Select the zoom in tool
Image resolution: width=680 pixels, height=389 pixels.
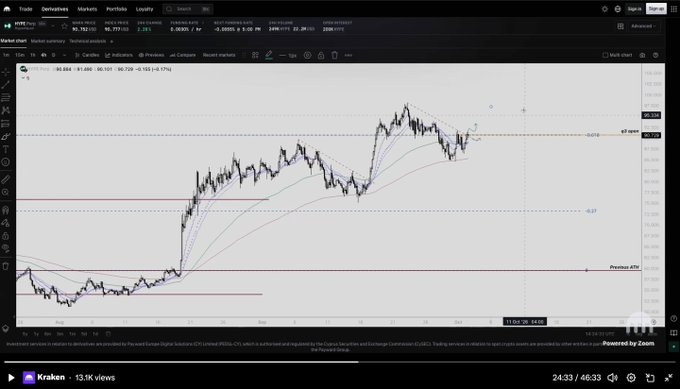point(6,192)
